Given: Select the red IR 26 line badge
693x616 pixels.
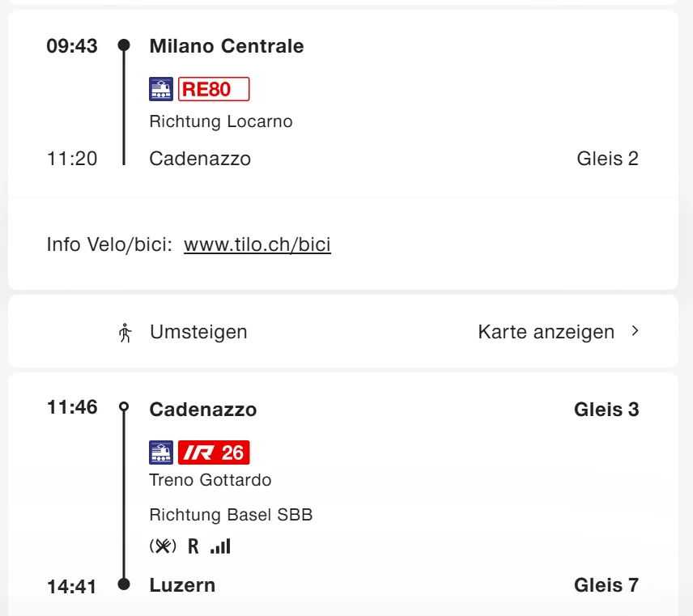Looking at the screenshot, I should pyautogui.click(x=214, y=452).
